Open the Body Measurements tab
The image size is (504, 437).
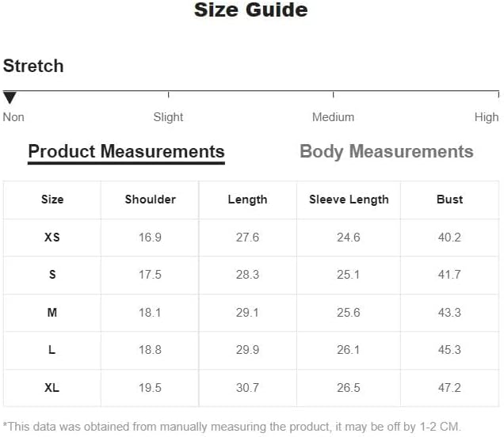click(x=386, y=152)
